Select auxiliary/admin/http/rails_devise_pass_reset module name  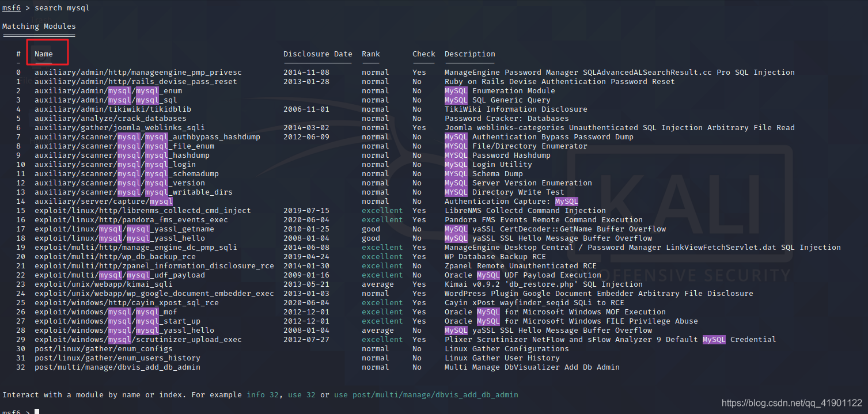(136, 82)
